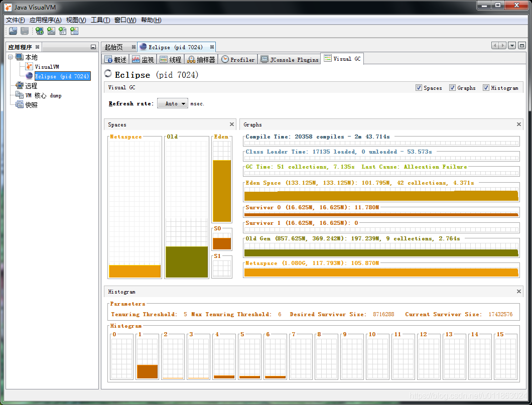Click the Old space usage bar
This screenshot has width=532, height=405.
click(187, 262)
